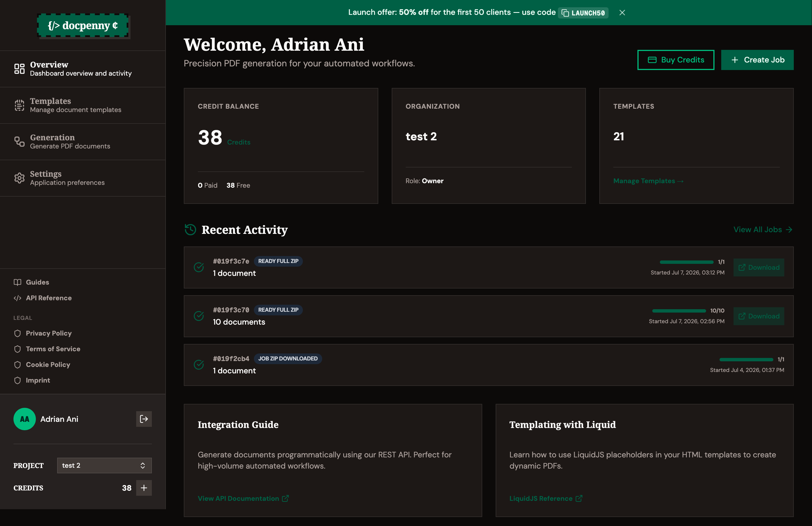This screenshot has width=812, height=526.
Task: Click the templates count "21"
Action: click(619, 136)
